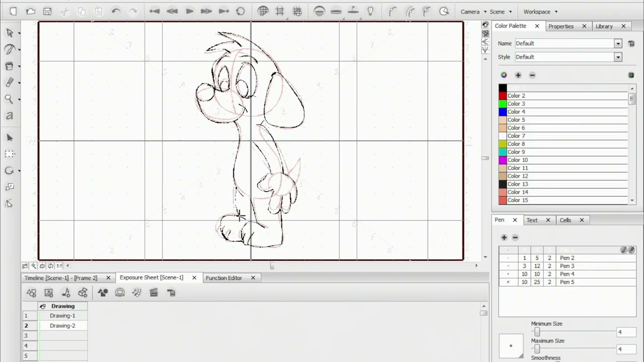The height and width of the screenshot is (362, 644).
Task: Select the Color 4 blue swatch
Action: point(503,112)
